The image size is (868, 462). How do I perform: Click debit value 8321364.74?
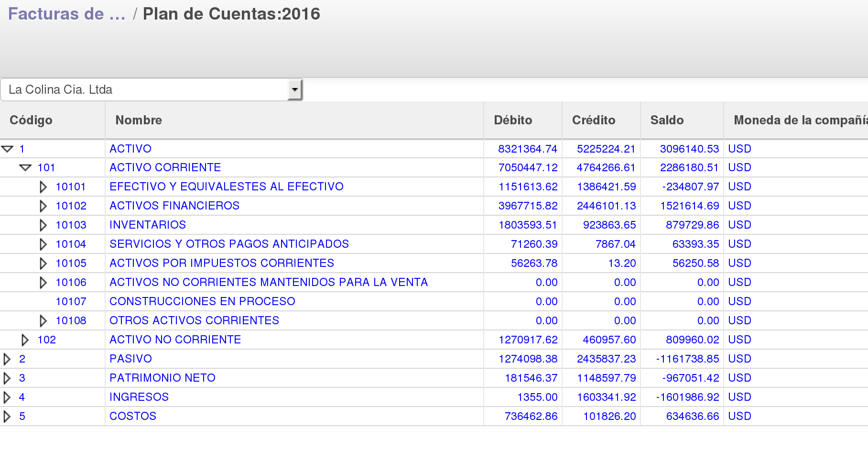click(528, 149)
